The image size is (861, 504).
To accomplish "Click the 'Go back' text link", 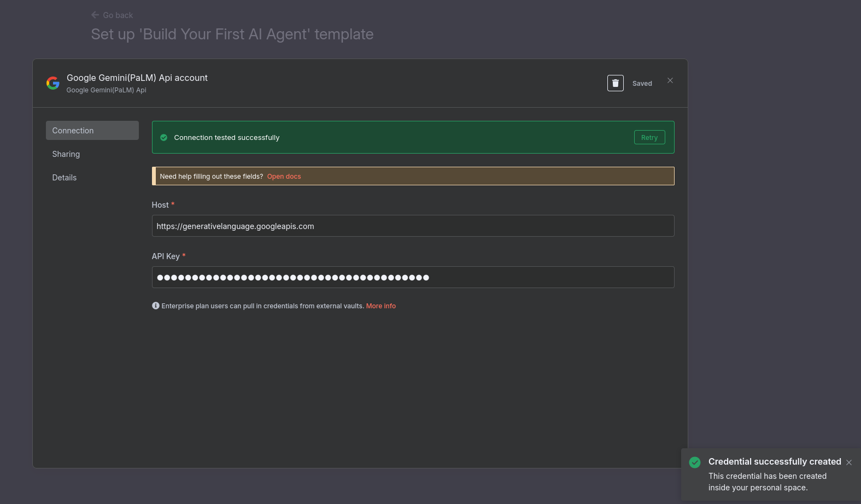I will click(x=118, y=15).
